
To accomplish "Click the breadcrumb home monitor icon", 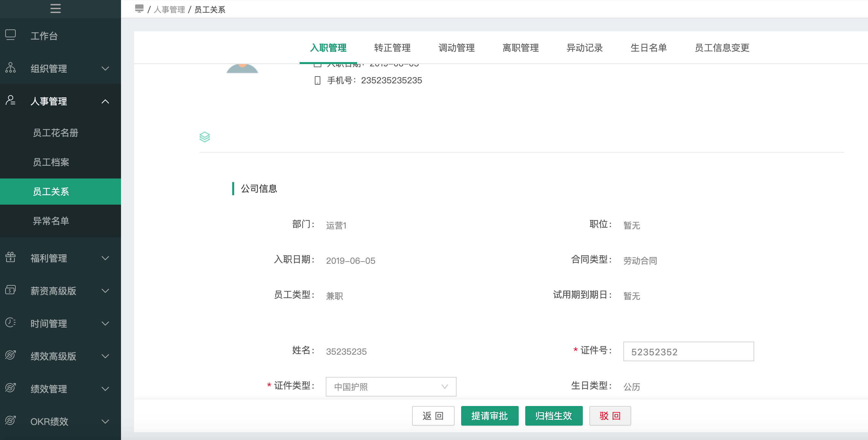I will coord(139,9).
